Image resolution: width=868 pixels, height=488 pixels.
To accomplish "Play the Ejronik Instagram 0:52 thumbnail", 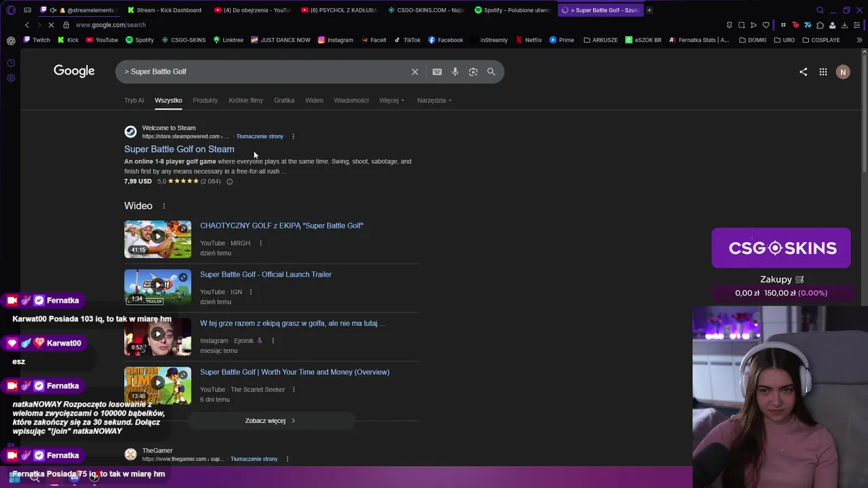I will pos(157,337).
